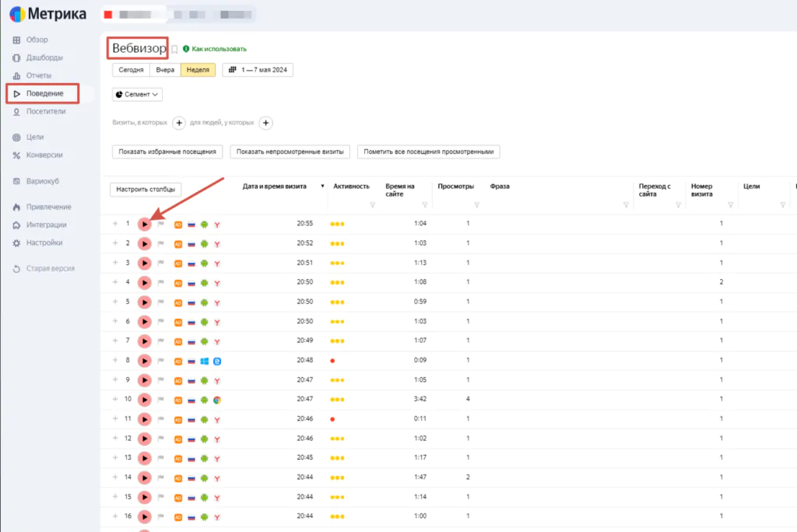Click the filter icon under Активность column

(x=372, y=205)
